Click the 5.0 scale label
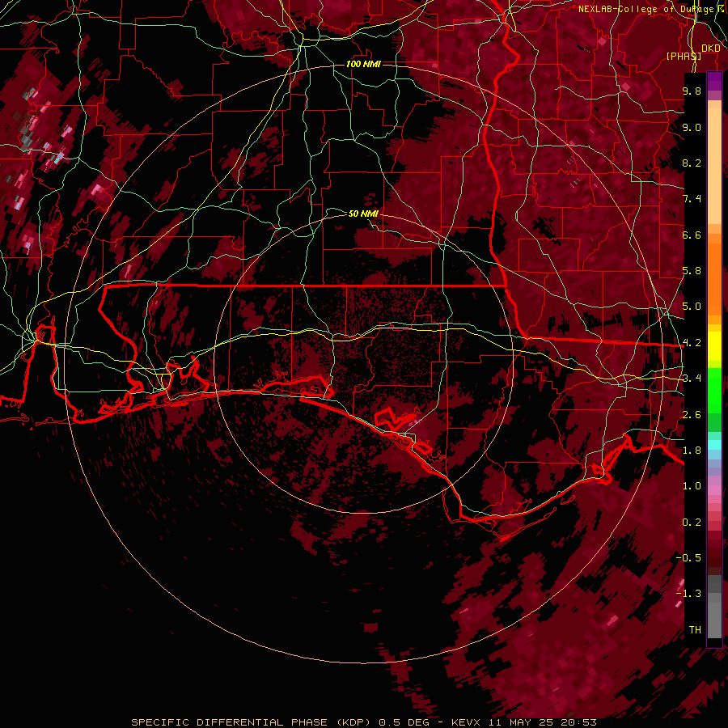Screen dimensions: 728x728 pyautogui.click(x=692, y=307)
